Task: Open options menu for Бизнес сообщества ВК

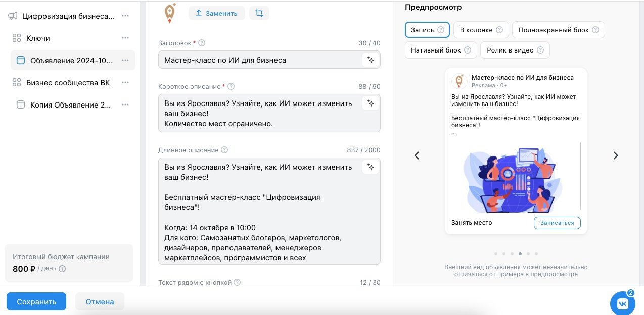Action: [x=125, y=82]
